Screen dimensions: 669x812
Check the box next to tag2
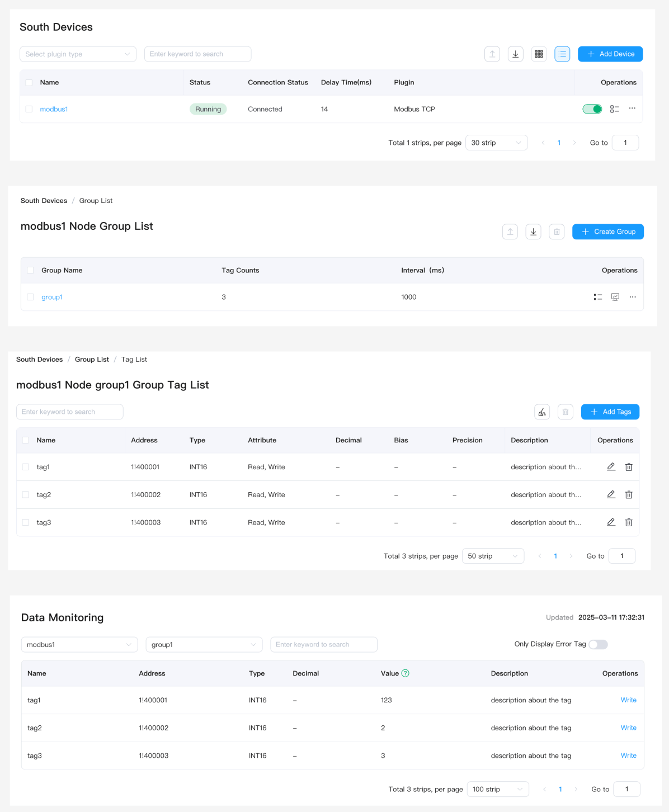[26, 495]
